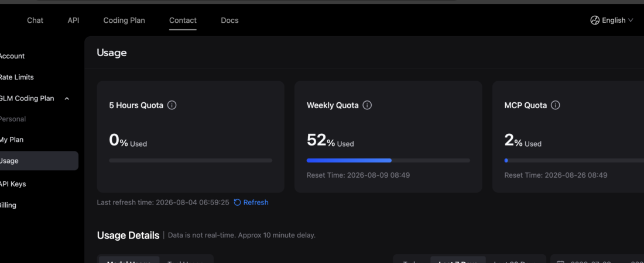Click the Refresh link
This screenshot has height=263, width=644.
tap(251, 202)
